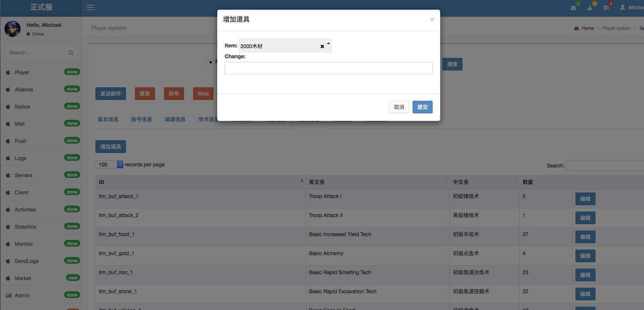Click the Home breadcrumb link
Image resolution: width=644 pixels, height=310 pixels.
[587, 28]
